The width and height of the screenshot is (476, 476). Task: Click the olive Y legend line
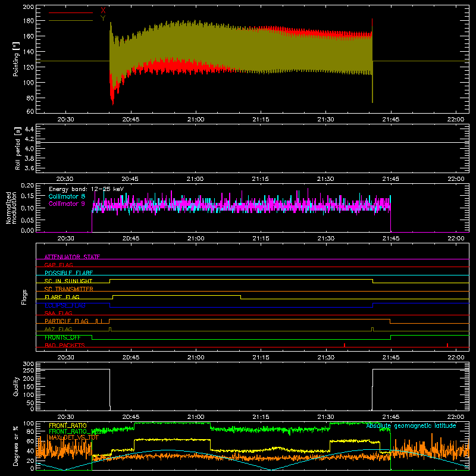tap(71, 21)
